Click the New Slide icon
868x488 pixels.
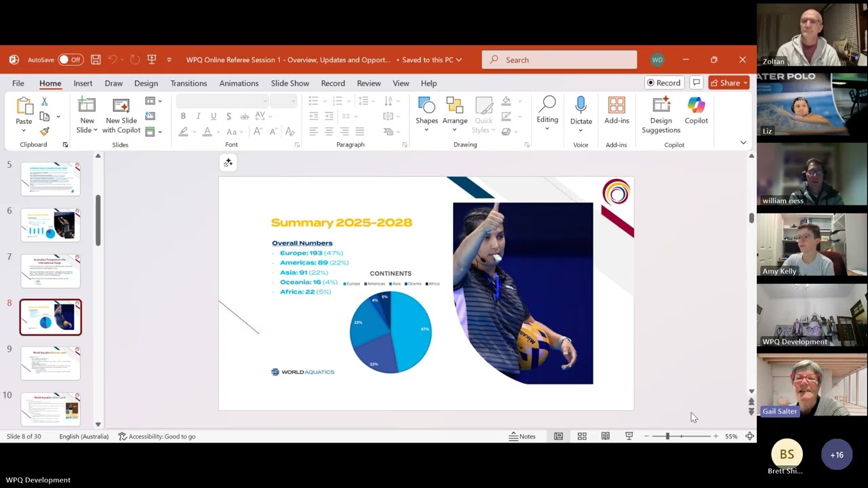[87, 105]
